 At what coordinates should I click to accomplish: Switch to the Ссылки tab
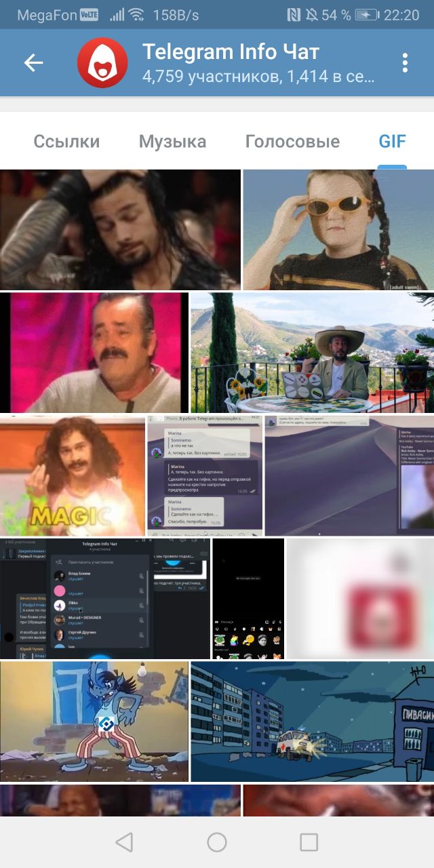(66, 142)
